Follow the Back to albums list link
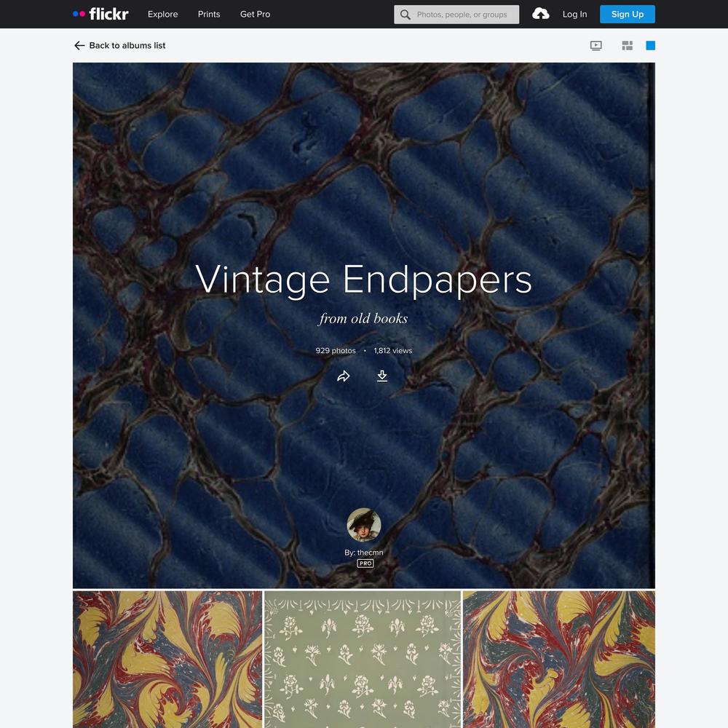728x728 pixels. click(127, 45)
